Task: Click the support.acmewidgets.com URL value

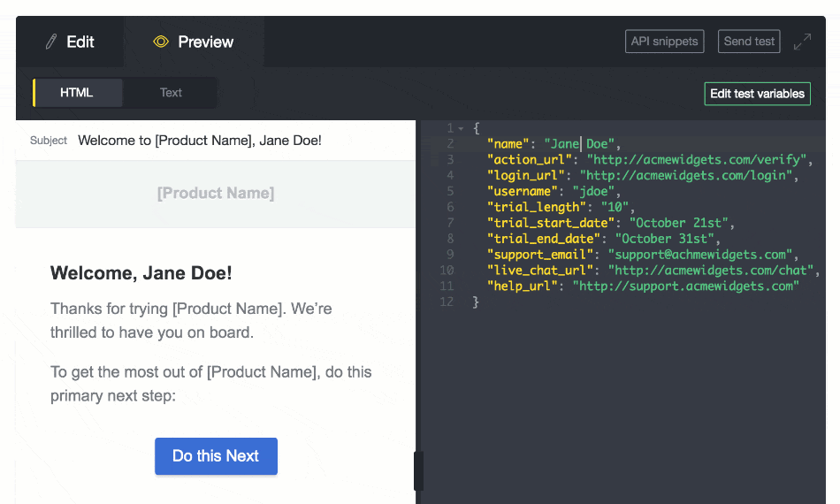Action: [686, 286]
